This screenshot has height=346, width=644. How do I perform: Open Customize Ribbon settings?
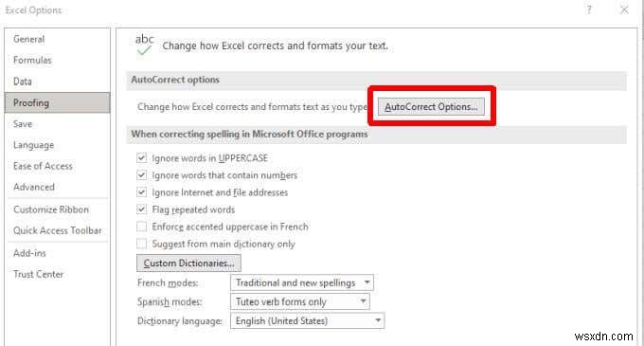pos(57,209)
